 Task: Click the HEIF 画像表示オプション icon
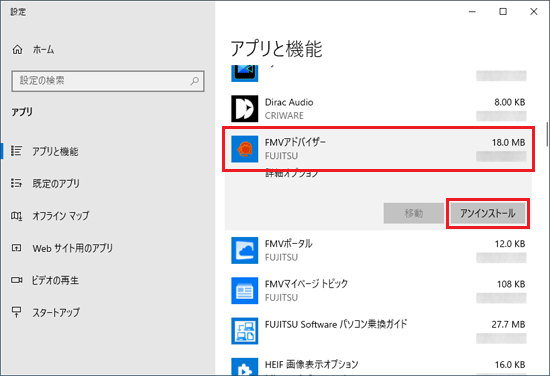[244, 367]
